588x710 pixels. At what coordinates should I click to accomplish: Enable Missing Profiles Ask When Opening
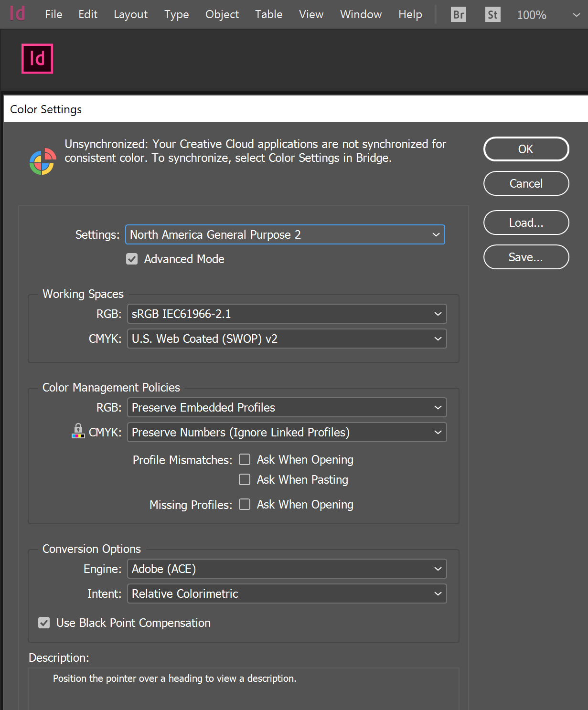click(x=245, y=504)
